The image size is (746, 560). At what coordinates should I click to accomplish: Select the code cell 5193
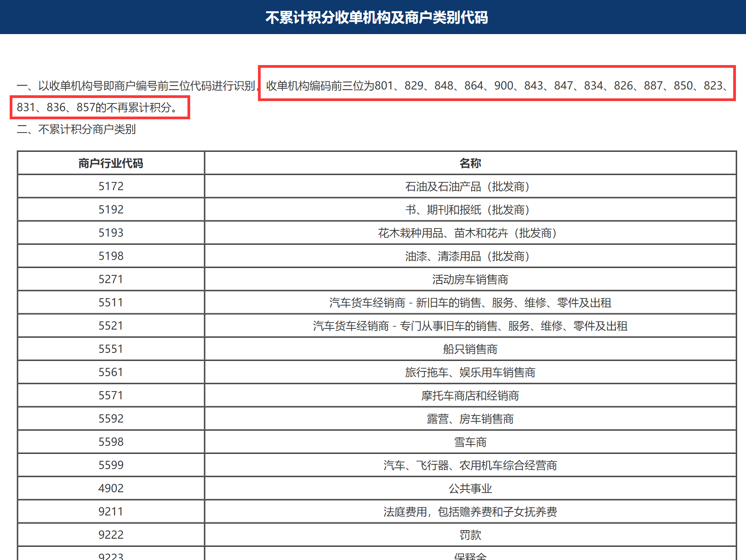coord(111,233)
